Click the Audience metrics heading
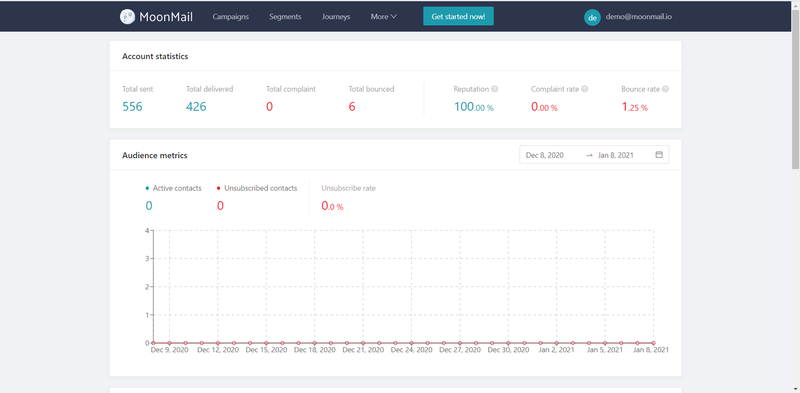The image size is (800, 393). pos(155,155)
